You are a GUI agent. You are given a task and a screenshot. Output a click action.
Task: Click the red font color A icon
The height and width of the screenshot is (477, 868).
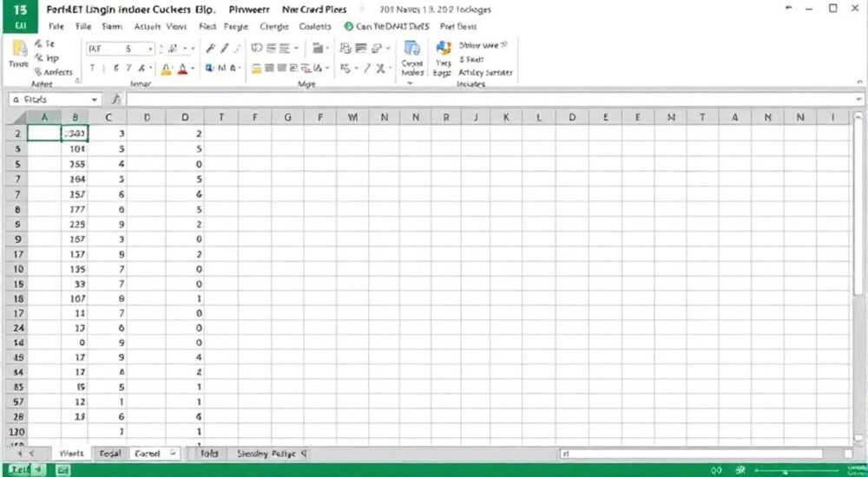coord(182,69)
